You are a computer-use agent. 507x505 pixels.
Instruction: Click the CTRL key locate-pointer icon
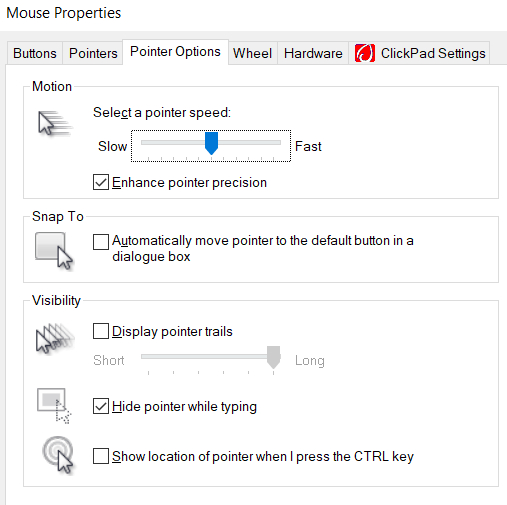tap(58, 455)
